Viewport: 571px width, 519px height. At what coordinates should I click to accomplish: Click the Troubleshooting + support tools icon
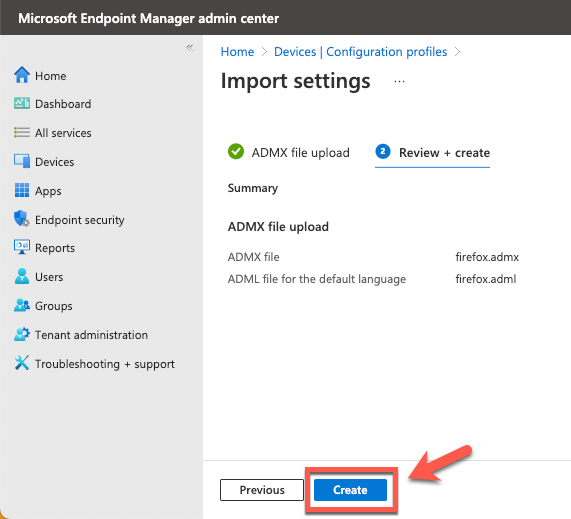(22, 363)
